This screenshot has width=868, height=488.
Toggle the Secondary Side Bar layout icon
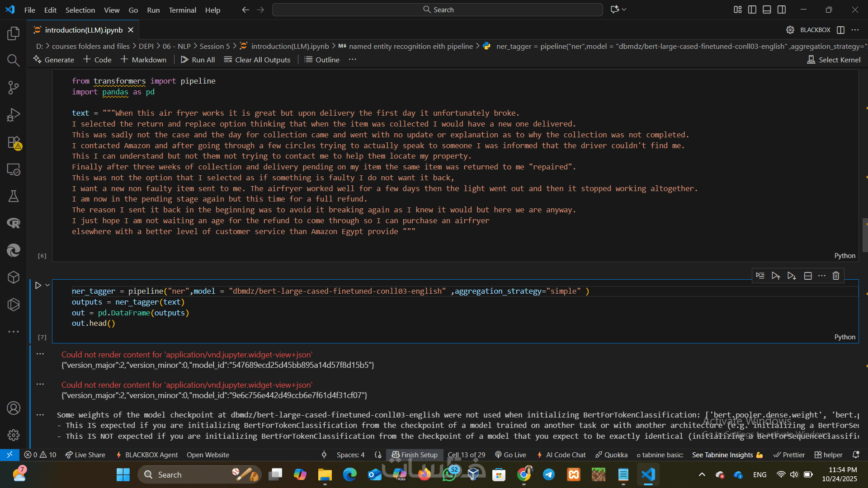(x=782, y=9)
